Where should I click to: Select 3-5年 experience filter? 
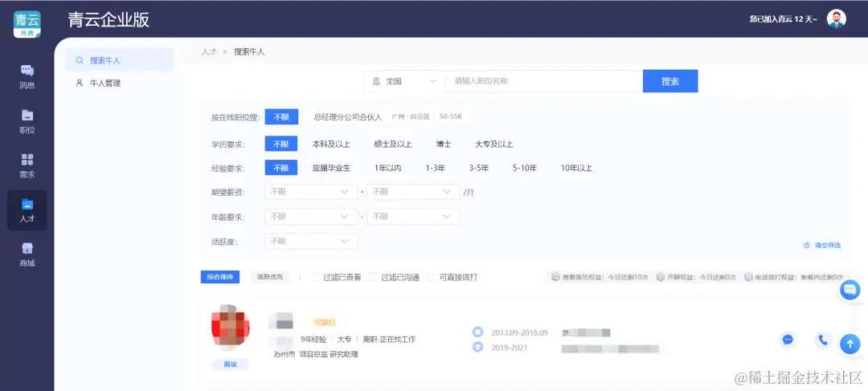479,168
